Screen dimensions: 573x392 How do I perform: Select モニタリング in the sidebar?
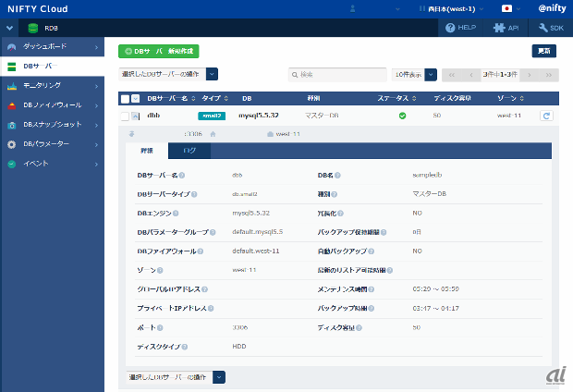point(51,86)
